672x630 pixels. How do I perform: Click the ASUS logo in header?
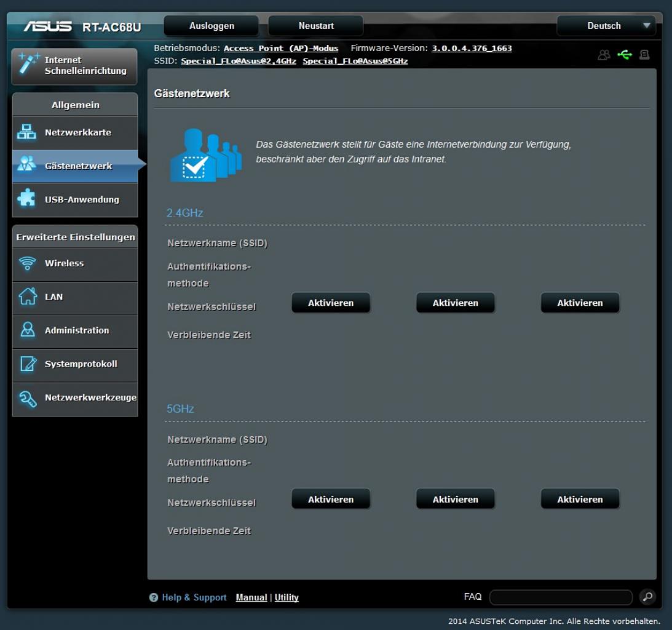(x=47, y=26)
